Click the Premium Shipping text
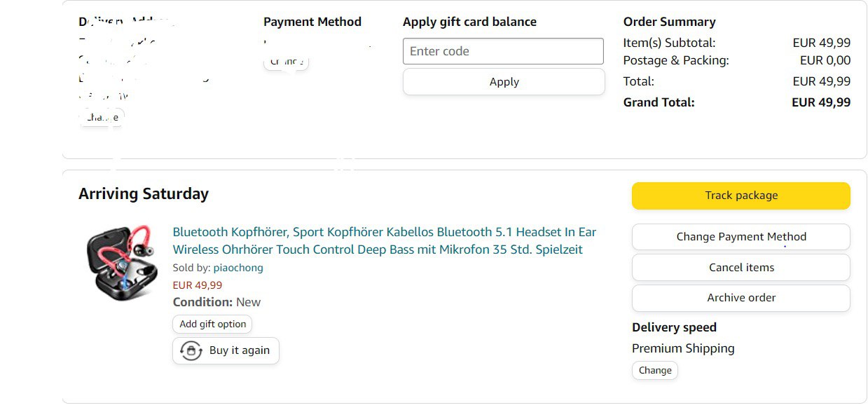868x410 pixels. [682, 348]
